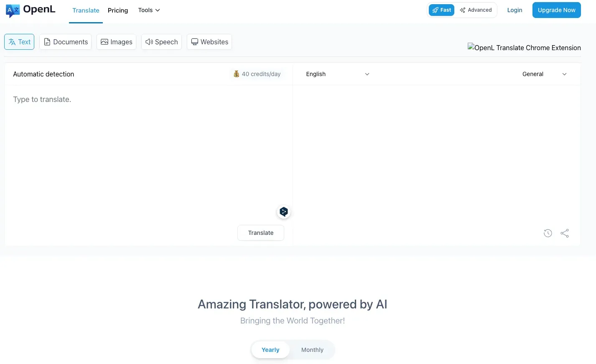The height and width of the screenshot is (364, 596).
Task: Click the Translate button
Action: (261, 233)
